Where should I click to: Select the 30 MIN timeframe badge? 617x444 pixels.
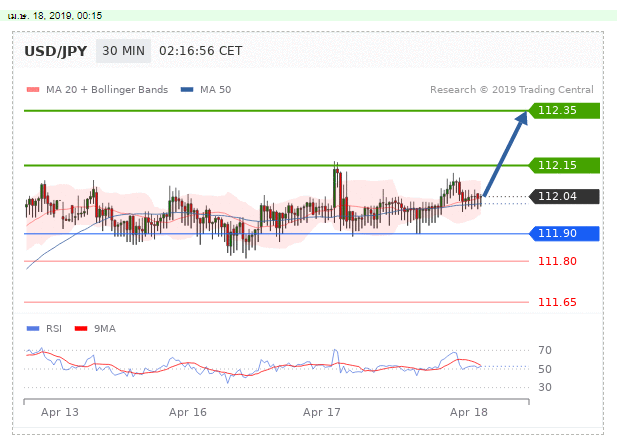pyautogui.click(x=122, y=51)
